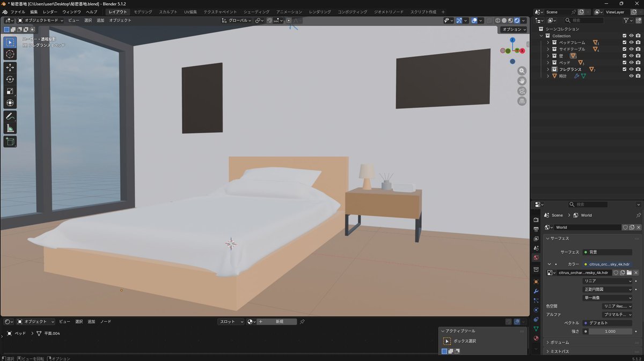Click the zoom magnifier viewport gizmo

(x=522, y=71)
